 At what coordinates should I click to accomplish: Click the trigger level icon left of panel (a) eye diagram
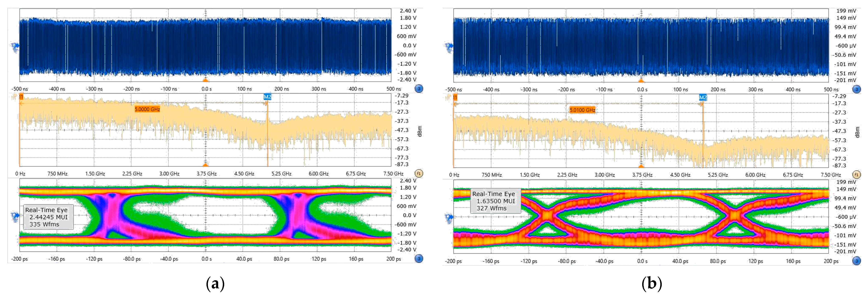(15, 217)
